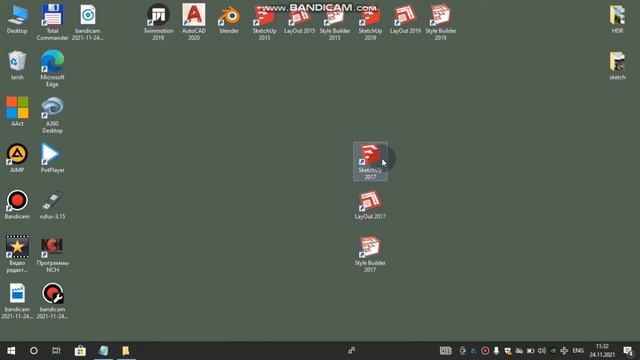
Task: Select the Style Builder 2015 shortcut
Action: click(x=335, y=22)
